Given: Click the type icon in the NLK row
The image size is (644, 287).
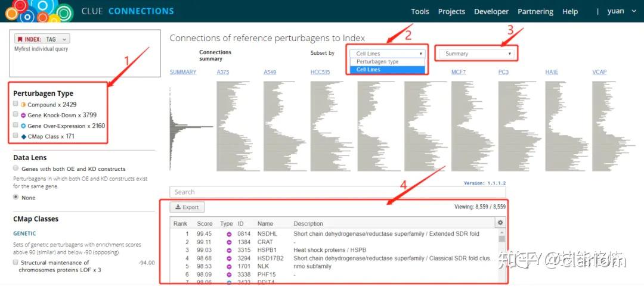Looking at the screenshot, I should tap(229, 267).
